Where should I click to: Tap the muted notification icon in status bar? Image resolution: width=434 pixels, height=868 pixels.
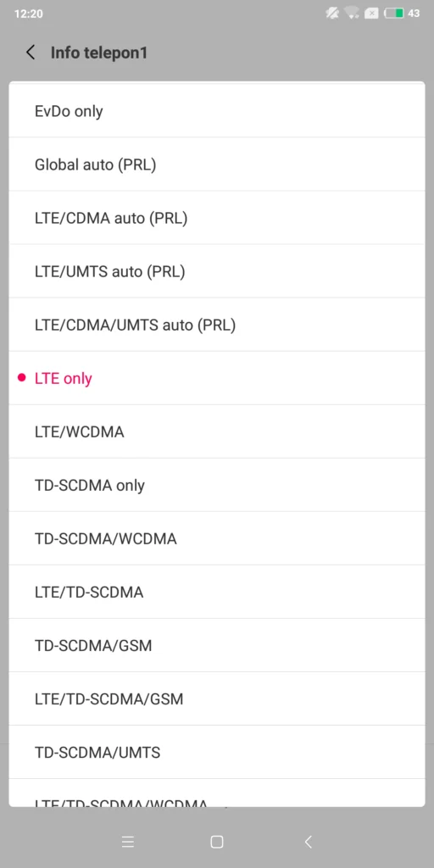(x=332, y=14)
